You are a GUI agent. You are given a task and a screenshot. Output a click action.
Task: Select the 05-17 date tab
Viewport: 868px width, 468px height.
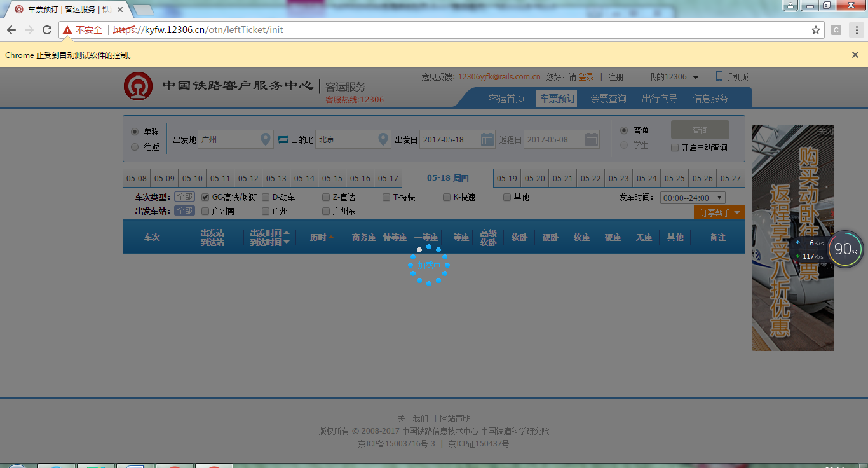[388, 179]
